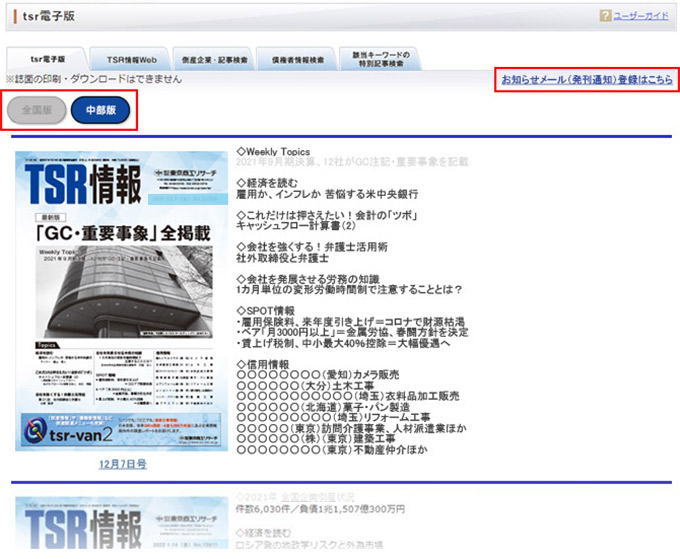Select the 全国版 edition button
Screen dimensions: 680x559
(37, 110)
